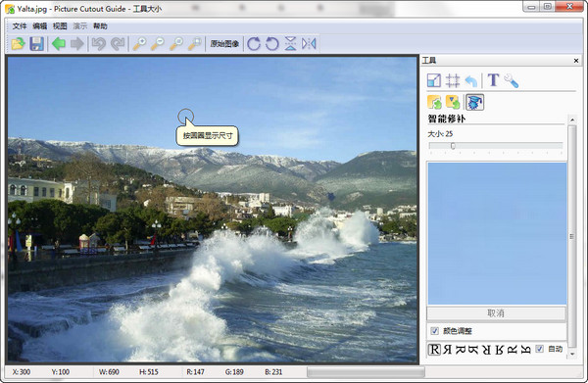Click the green back arrow
This screenshot has height=383, width=588.
[x=59, y=44]
